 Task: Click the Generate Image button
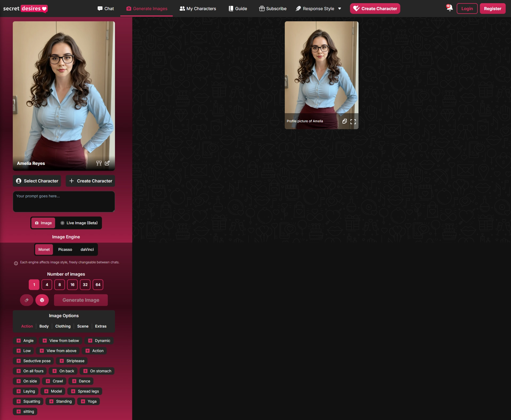pos(81,300)
